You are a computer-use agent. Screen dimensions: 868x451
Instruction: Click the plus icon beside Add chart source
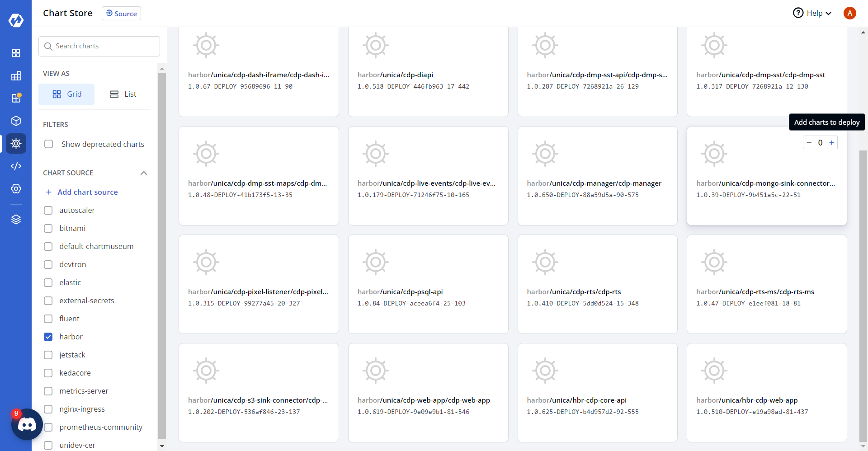[x=49, y=192]
